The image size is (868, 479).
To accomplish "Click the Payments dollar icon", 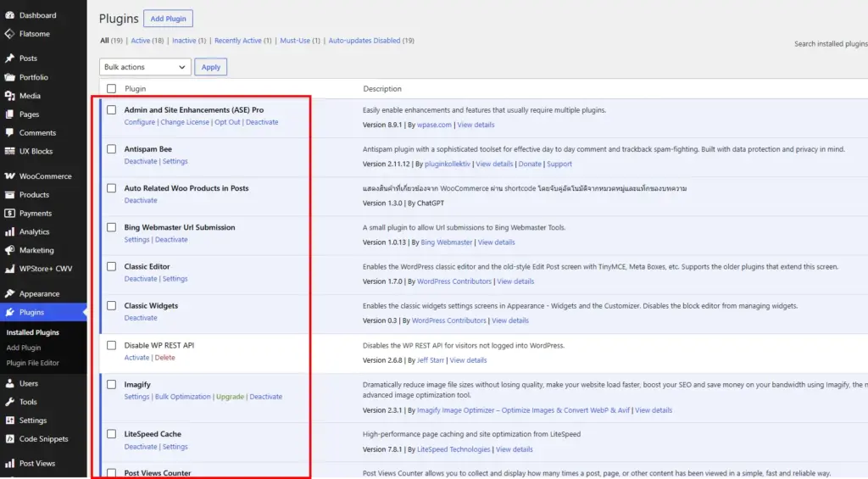I will (10, 213).
